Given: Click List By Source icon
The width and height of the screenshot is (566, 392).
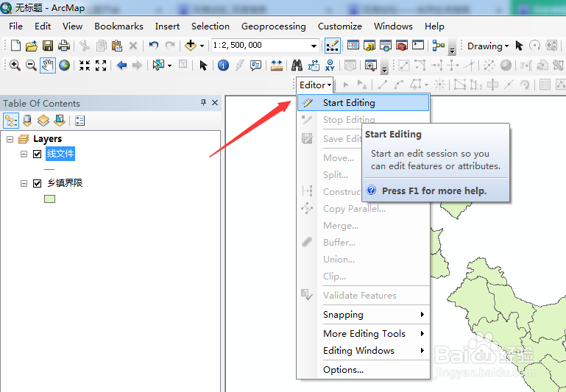Looking at the screenshot, I should coord(27,121).
